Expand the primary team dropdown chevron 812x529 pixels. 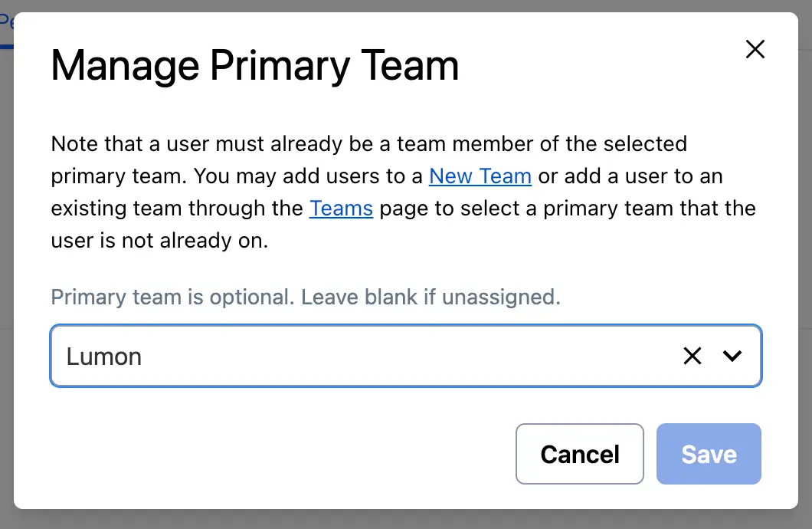point(733,356)
